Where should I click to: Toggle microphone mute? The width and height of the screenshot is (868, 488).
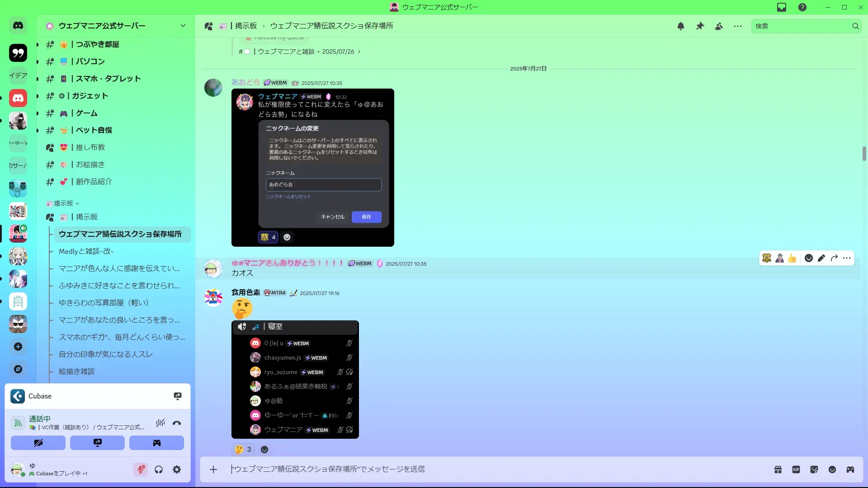pyautogui.click(x=141, y=469)
